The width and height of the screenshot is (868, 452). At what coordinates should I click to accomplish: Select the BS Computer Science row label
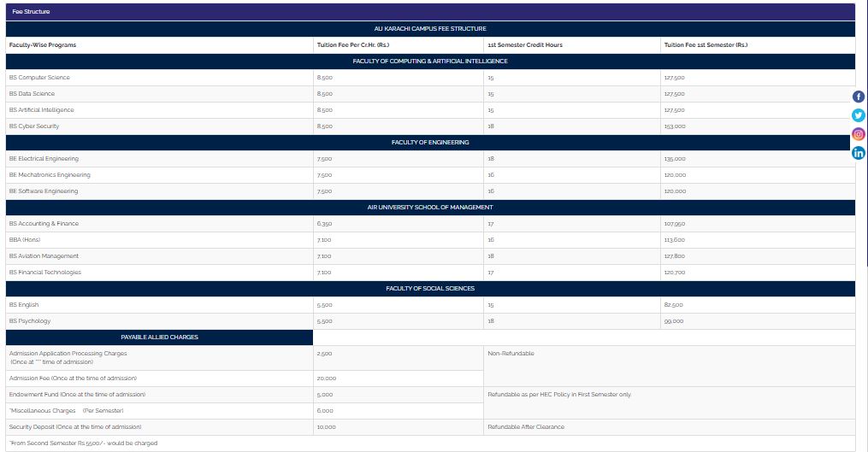coord(39,78)
